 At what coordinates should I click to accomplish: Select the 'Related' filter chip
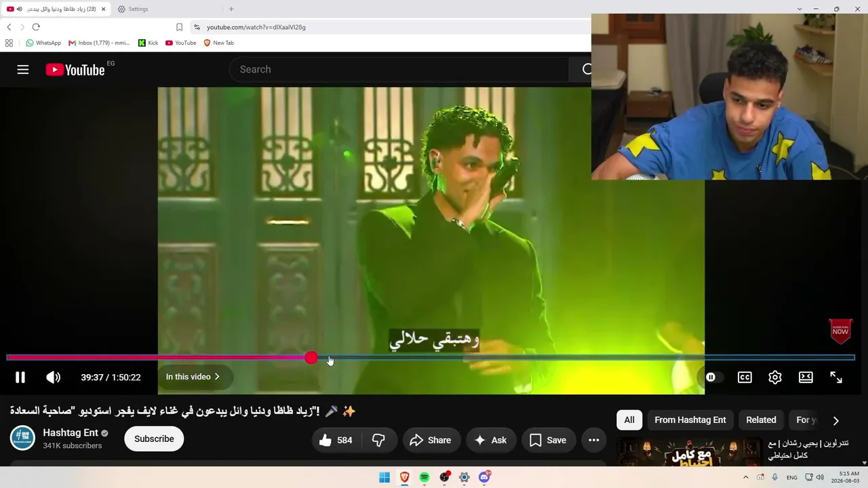pos(761,420)
